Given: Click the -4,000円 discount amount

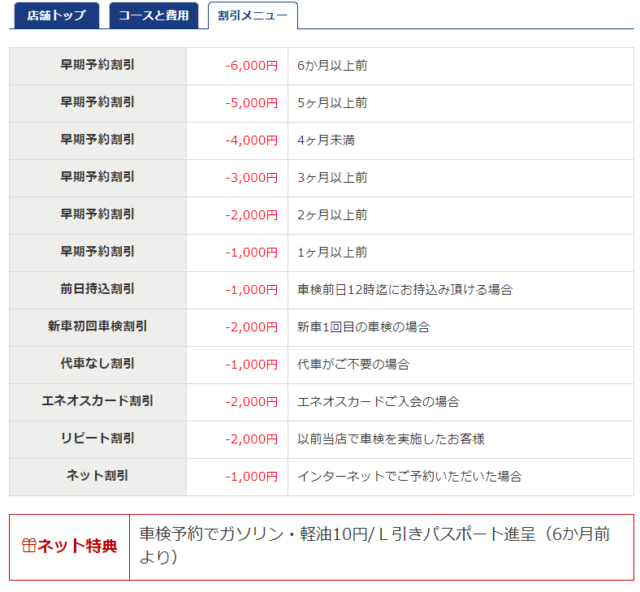Looking at the screenshot, I should point(251,140).
